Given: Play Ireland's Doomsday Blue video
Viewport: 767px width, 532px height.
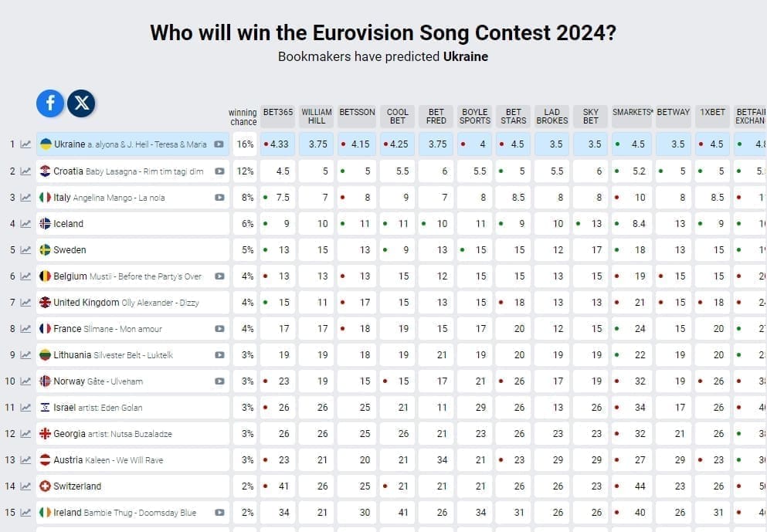Looking at the screenshot, I should coord(219,513).
